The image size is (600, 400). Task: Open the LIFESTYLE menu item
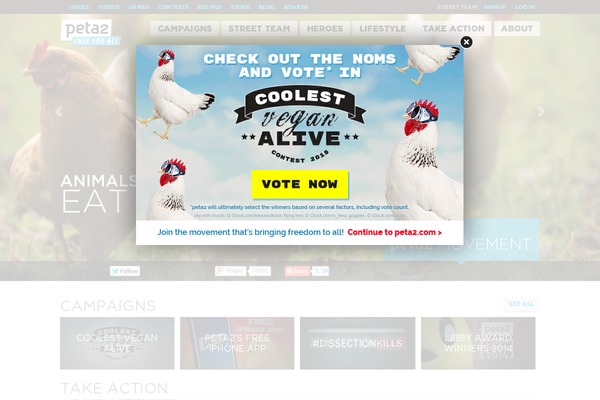point(383,29)
